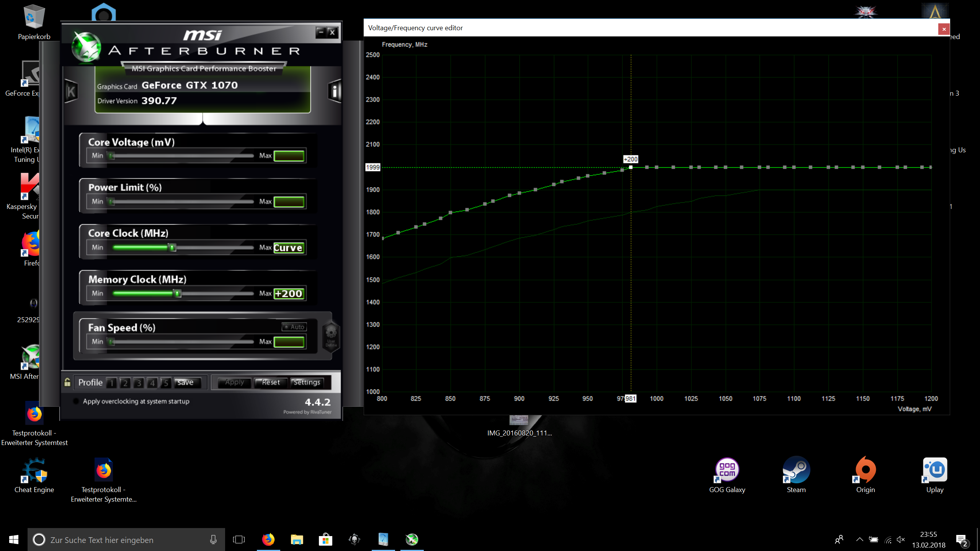This screenshot has width=980, height=551.
Task: Open the user-defined fan curve gear icon
Action: (x=331, y=336)
